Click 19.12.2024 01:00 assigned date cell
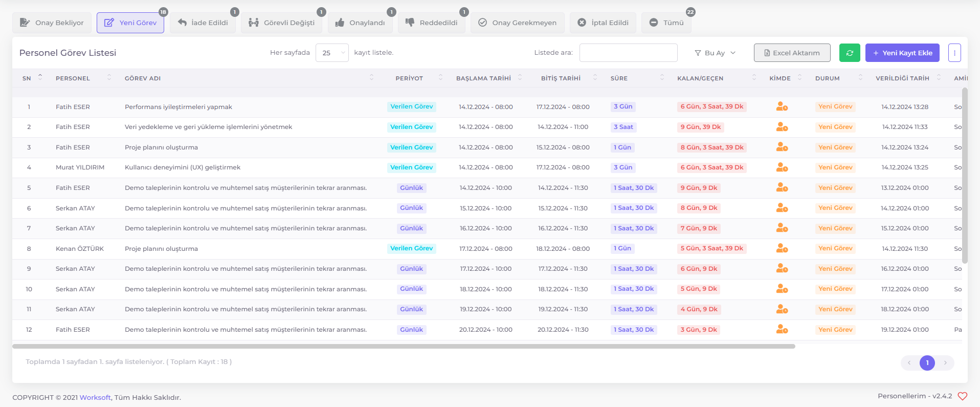This screenshot has height=407, width=980. 905,330
